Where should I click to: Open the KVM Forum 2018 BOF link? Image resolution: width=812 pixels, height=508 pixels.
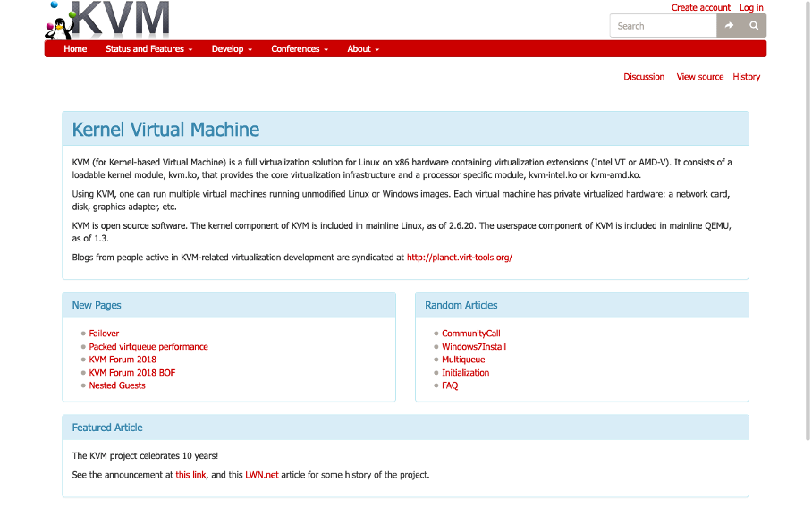click(x=132, y=372)
